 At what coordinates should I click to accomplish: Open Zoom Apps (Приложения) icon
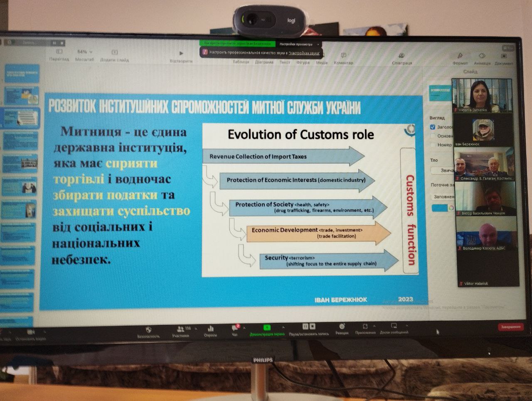(x=365, y=327)
